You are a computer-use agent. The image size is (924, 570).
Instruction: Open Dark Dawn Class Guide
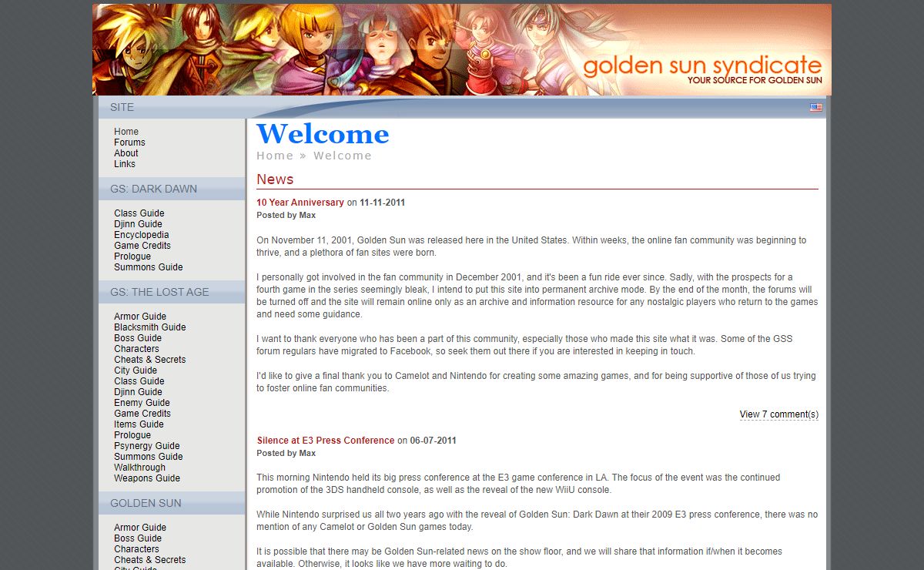tap(139, 213)
